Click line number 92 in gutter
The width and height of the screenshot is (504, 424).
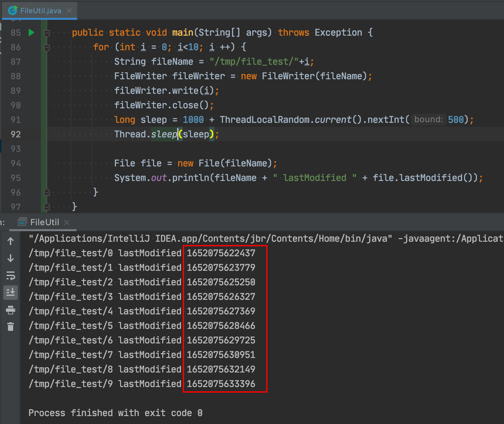[x=16, y=134]
